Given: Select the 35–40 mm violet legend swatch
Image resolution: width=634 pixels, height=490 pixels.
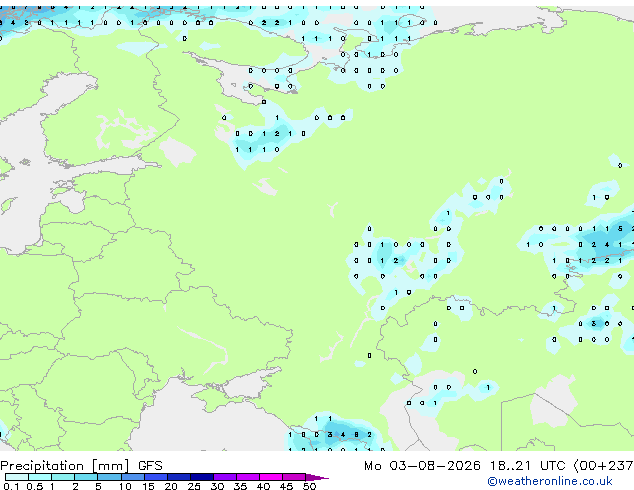Looking at the screenshot, I should pyautogui.click(x=248, y=477).
